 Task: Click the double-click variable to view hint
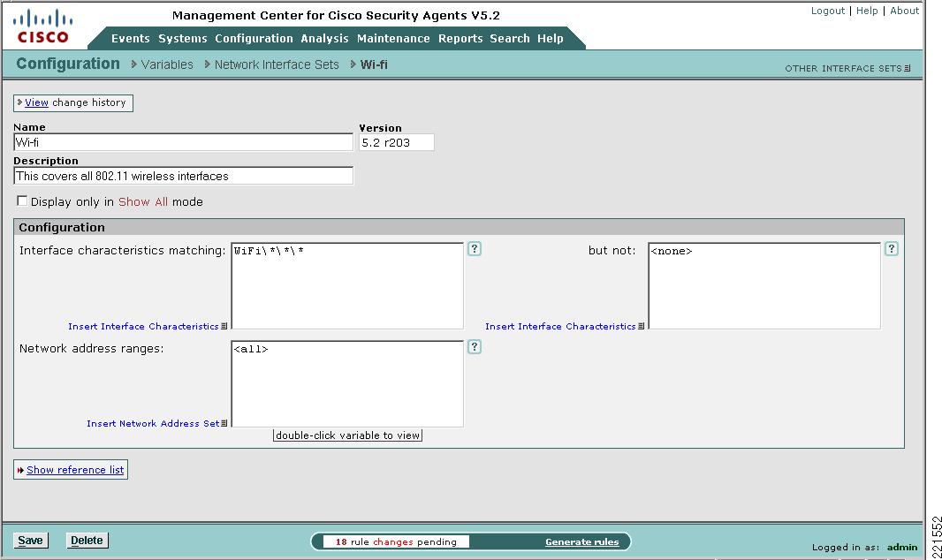(x=347, y=435)
